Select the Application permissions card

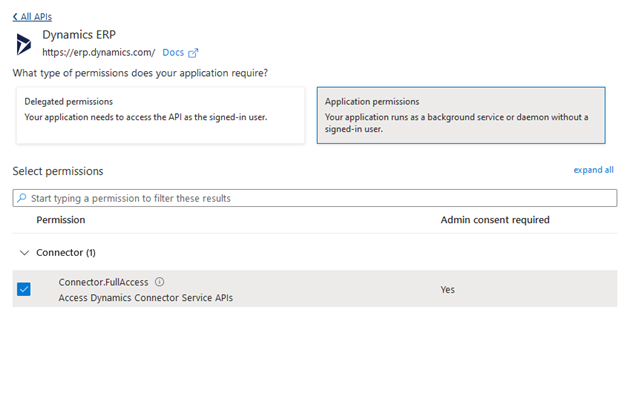tap(461, 115)
